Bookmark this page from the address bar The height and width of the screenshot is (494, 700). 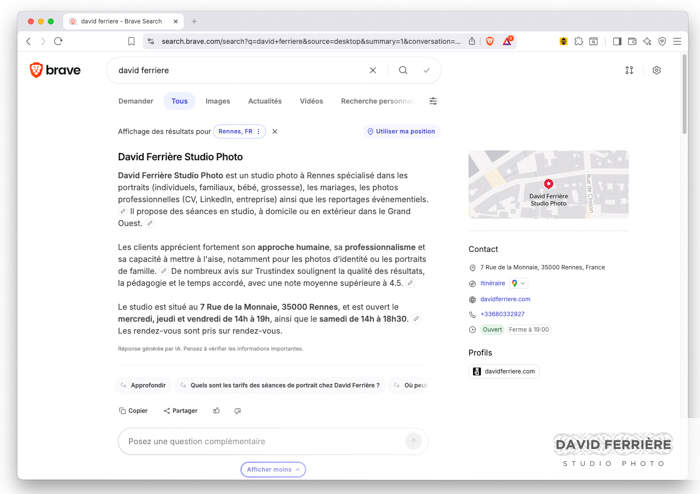[x=131, y=41]
